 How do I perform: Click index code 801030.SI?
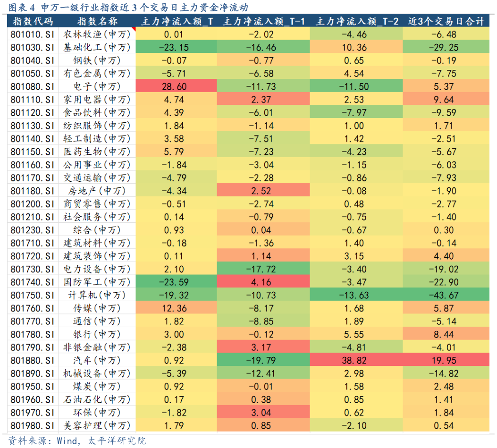pyautogui.click(x=33, y=47)
